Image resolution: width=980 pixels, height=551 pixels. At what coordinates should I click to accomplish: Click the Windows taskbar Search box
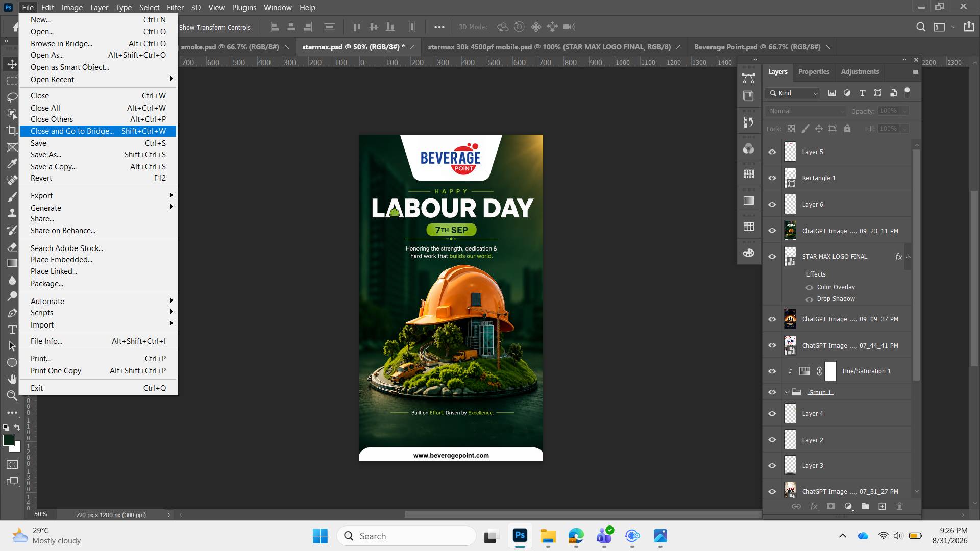pyautogui.click(x=406, y=536)
